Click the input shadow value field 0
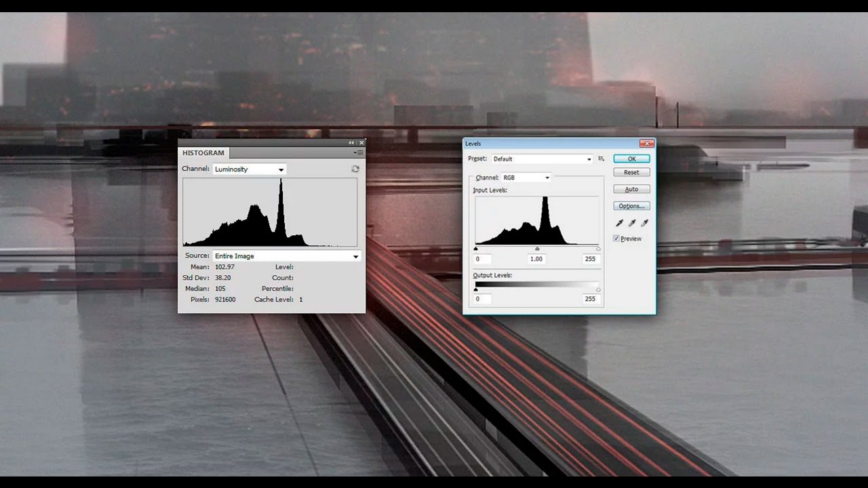868x488 pixels. [x=482, y=259]
